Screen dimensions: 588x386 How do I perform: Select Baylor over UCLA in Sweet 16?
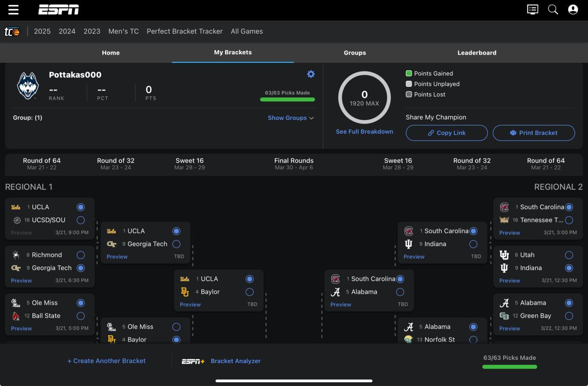click(x=249, y=292)
